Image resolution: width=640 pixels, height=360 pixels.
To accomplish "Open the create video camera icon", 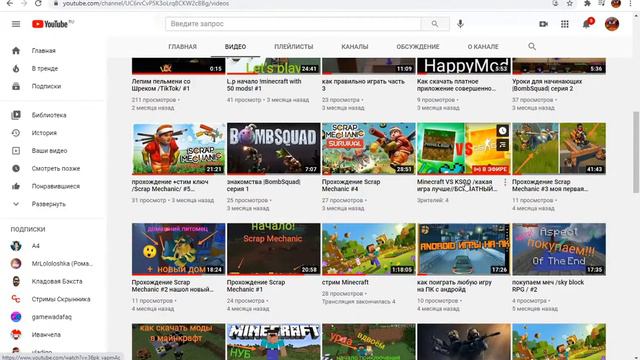I will [543, 24].
